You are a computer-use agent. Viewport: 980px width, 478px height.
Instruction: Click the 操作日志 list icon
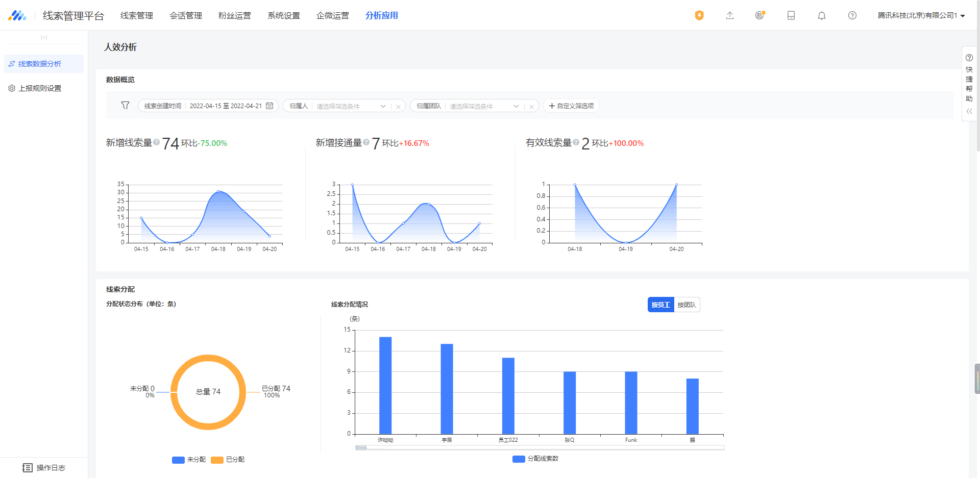(28, 468)
